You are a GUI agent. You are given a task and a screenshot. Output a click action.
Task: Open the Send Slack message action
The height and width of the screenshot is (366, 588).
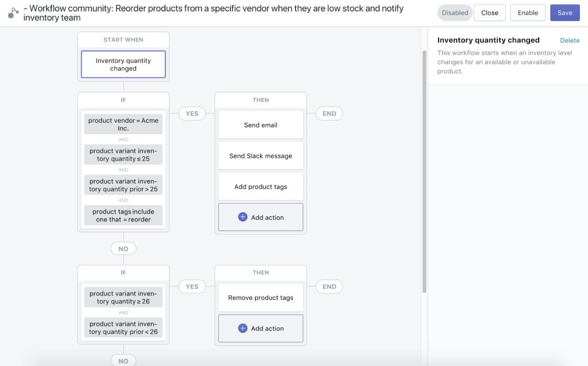click(261, 156)
